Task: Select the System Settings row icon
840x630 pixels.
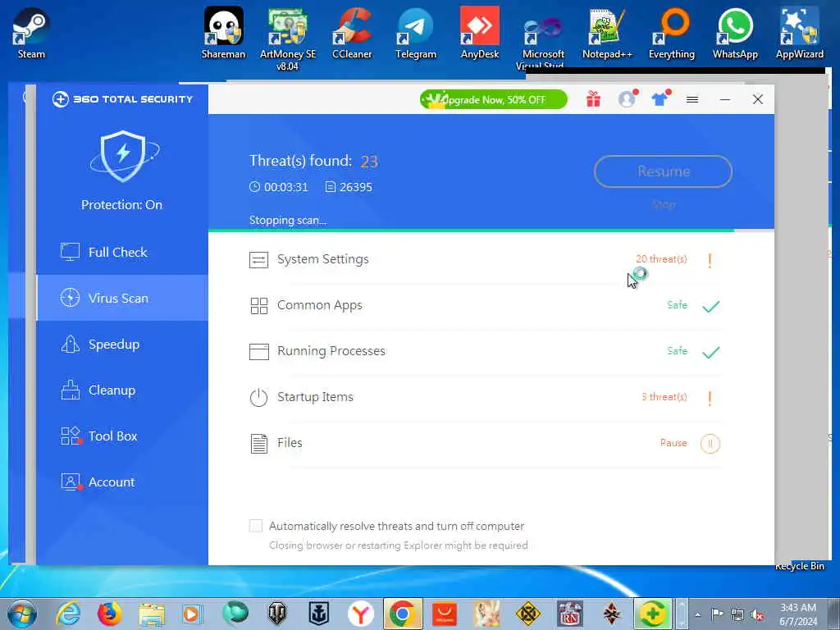Action: coord(258,260)
